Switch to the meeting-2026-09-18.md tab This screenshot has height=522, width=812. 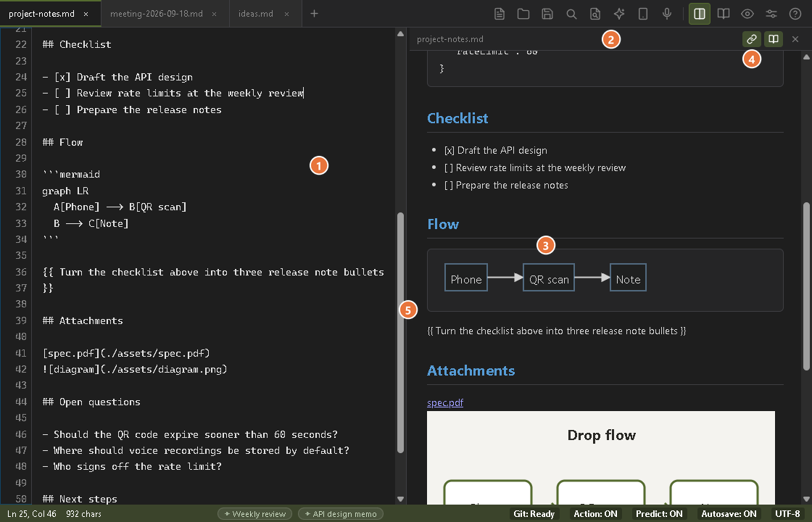[x=157, y=14]
